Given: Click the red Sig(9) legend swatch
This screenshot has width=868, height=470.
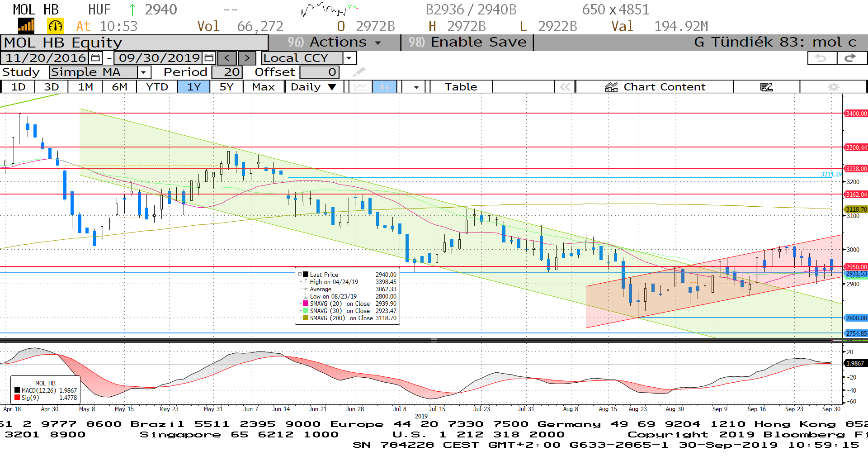Looking at the screenshot, I should click(17, 398).
